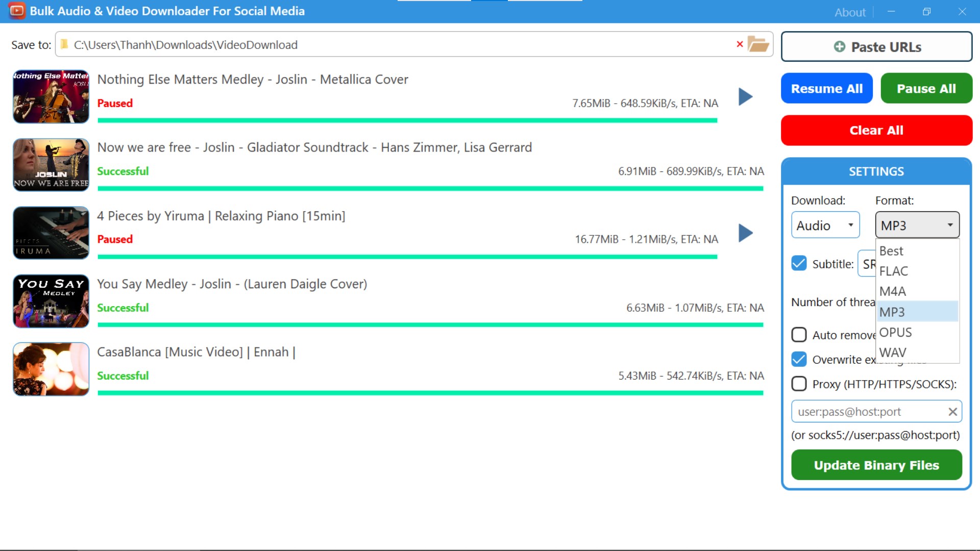
Task: Resume the paused Yiruma piano download
Action: point(745,233)
